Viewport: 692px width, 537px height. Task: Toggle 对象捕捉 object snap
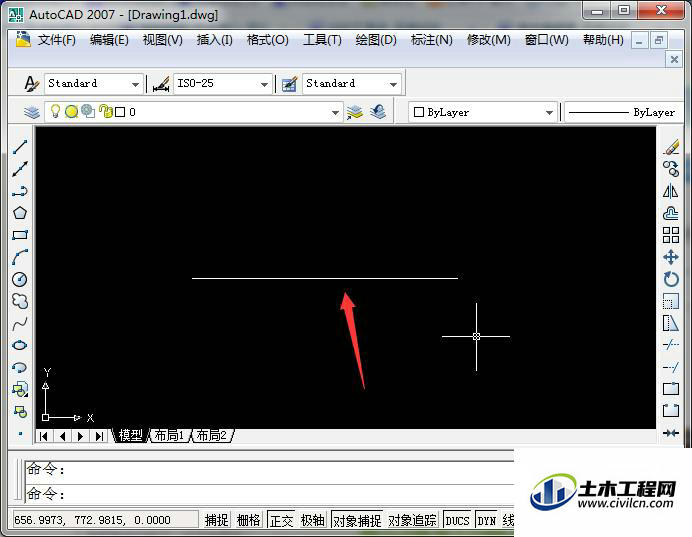coord(357,520)
